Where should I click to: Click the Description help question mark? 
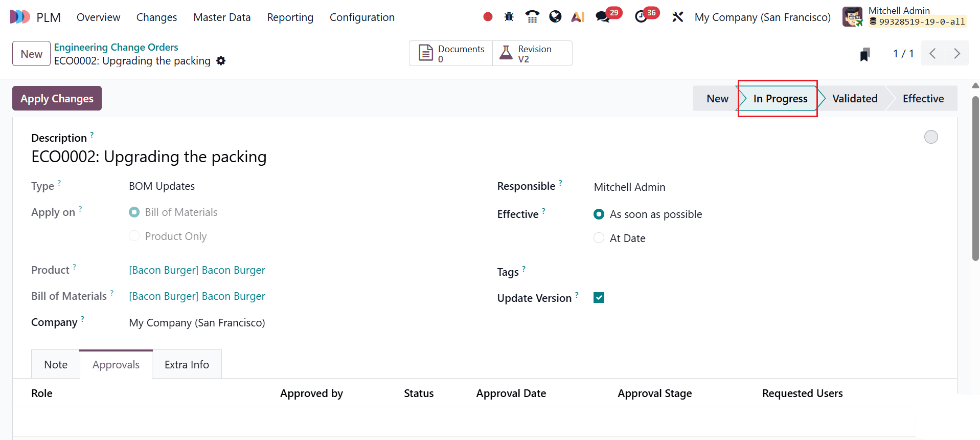tap(92, 135)
